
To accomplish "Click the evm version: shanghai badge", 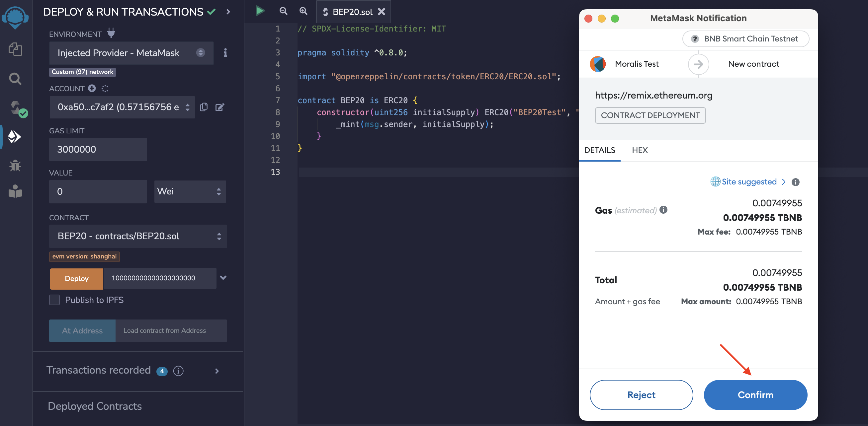I will (85, 256).
